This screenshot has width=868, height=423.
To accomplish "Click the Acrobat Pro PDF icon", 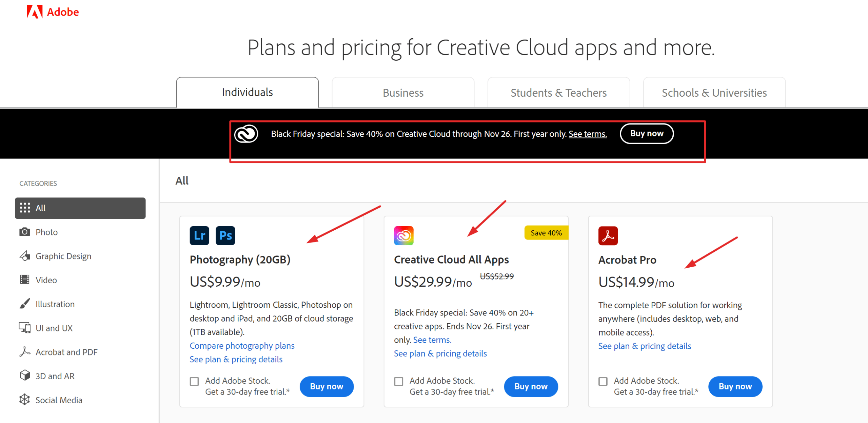I will pyautogui.click(x=608, y=235).
